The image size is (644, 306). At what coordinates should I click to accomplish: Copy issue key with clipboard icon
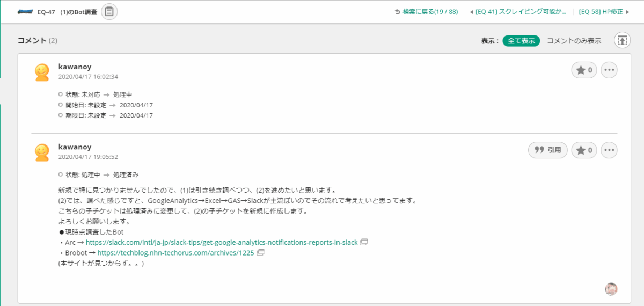(x=109, y=11)
